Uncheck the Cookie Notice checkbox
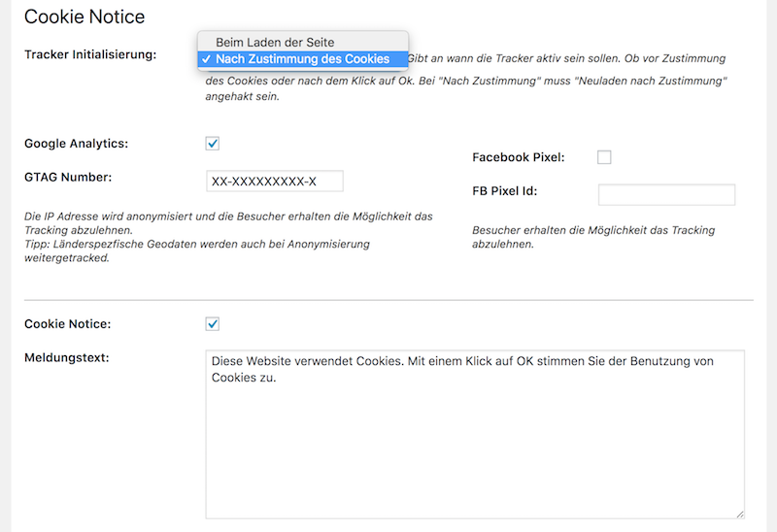The height and width of the screenshot is (532, 777). [213, 323]
